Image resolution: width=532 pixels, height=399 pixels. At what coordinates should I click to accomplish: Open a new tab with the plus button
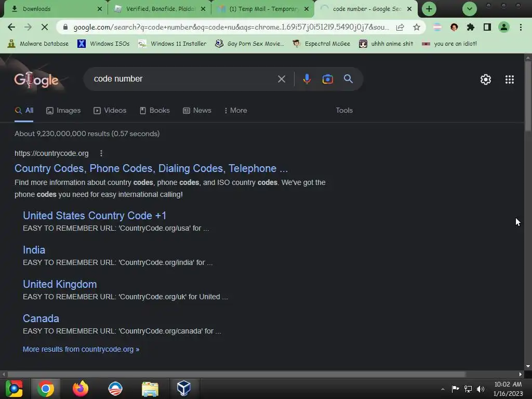point(429,9)
